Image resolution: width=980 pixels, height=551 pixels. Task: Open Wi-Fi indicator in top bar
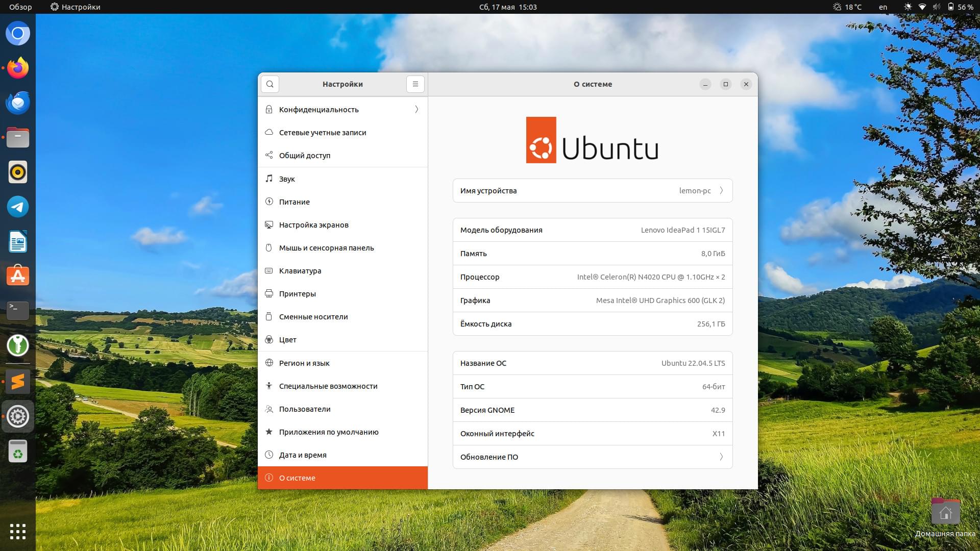point(922,7)
